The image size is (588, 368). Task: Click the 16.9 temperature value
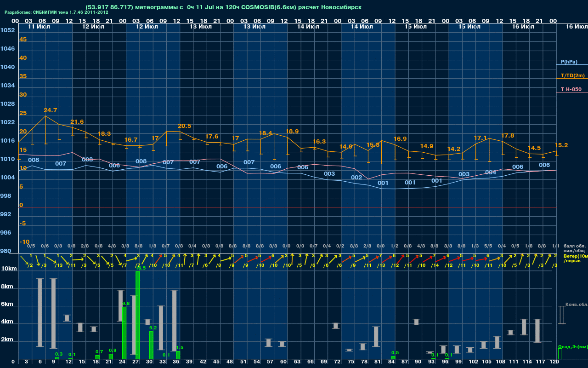[x=400, y=139]
